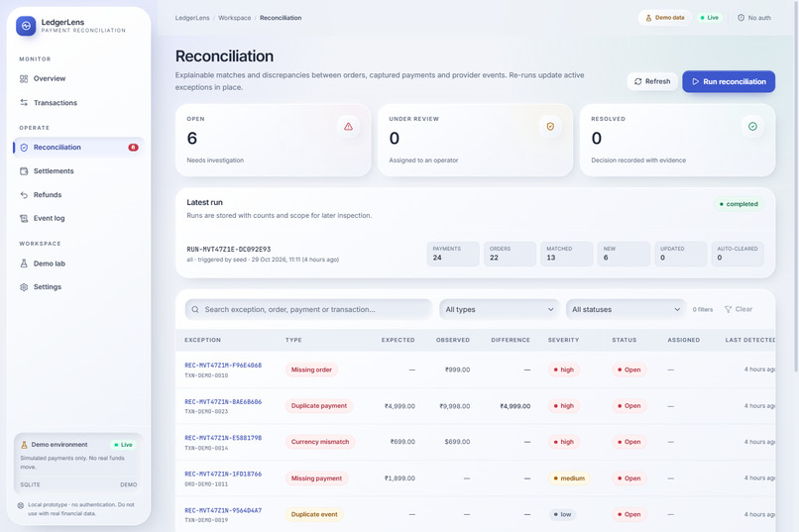Viewport: 799px width, 532px height.
Task: Click the Missing order type tag
Action: click(x=311, y=370)
